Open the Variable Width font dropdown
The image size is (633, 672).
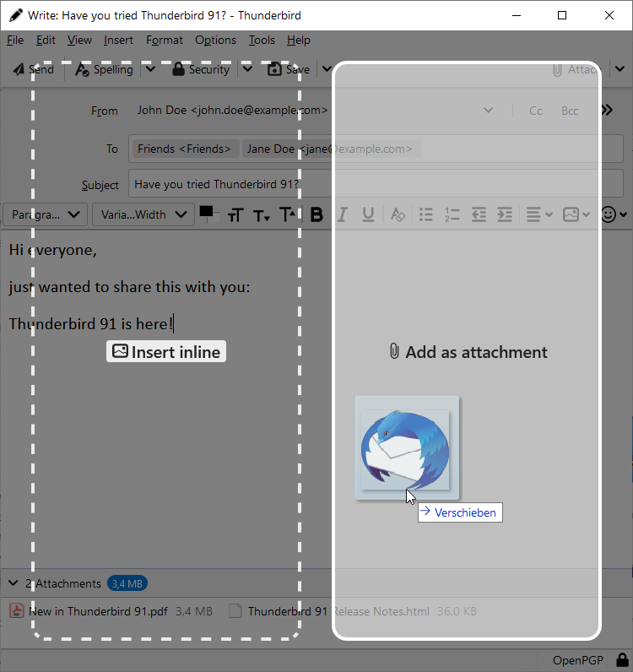click(x=143, y=214)
